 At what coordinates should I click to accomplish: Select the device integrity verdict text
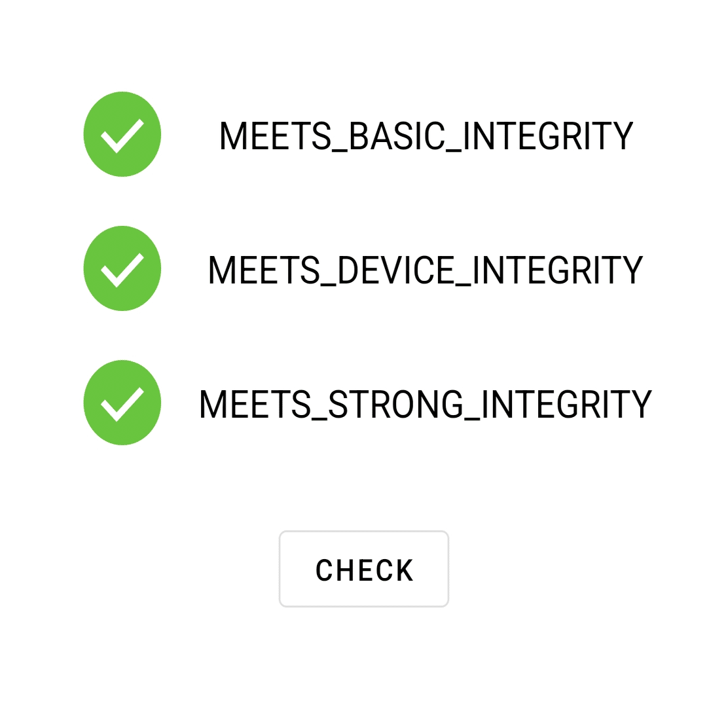[x=426, y=270]
